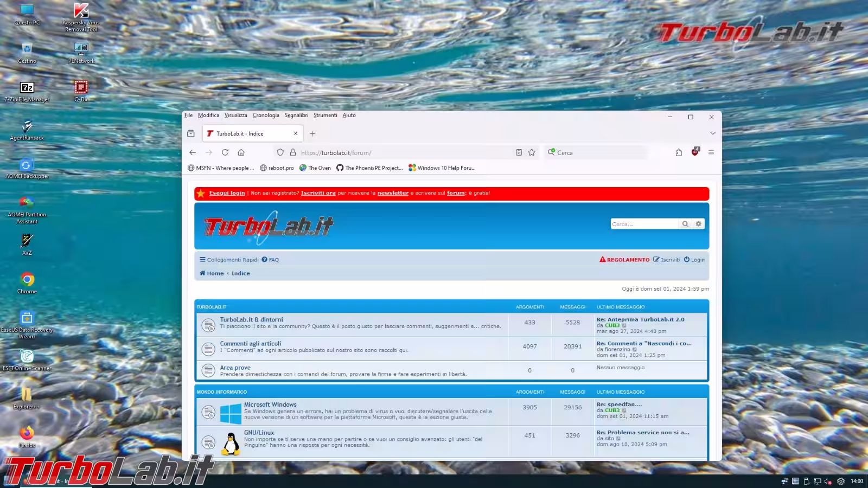Launch Kaspersky Virus Removal Tool shortcut
This screenshot has width=868, height=488.
click(81, 17)
